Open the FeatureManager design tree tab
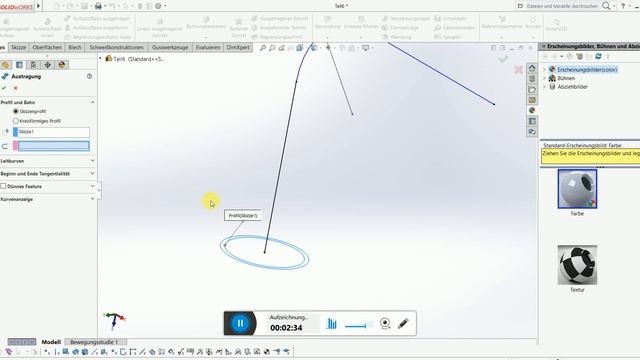 pyautogui.click(x=5, y=65)
